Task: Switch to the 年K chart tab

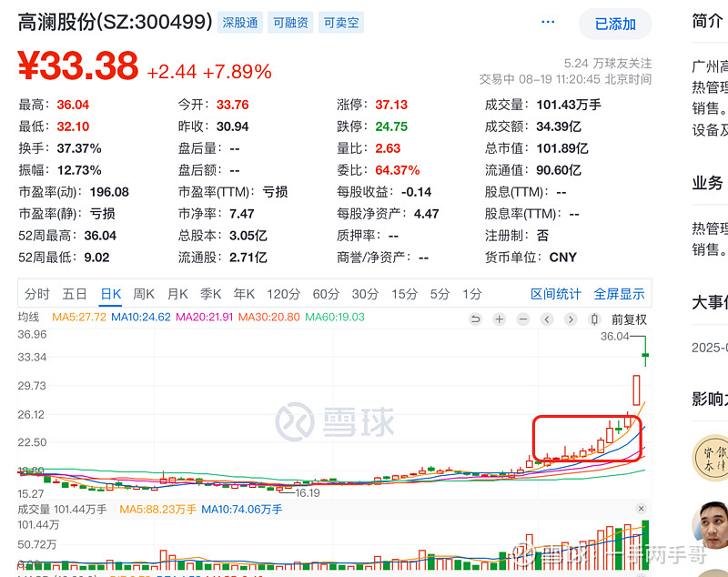Action: [x=244, y=294]
